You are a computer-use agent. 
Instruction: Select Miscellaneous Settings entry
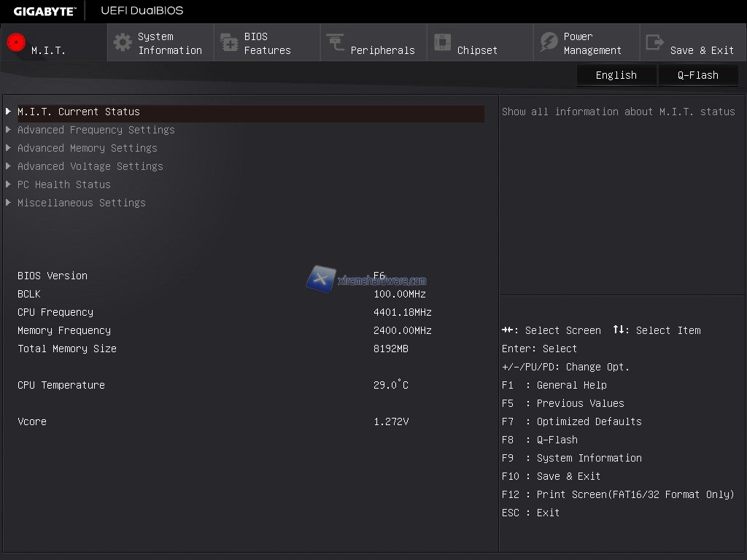[x=81, y=203]
